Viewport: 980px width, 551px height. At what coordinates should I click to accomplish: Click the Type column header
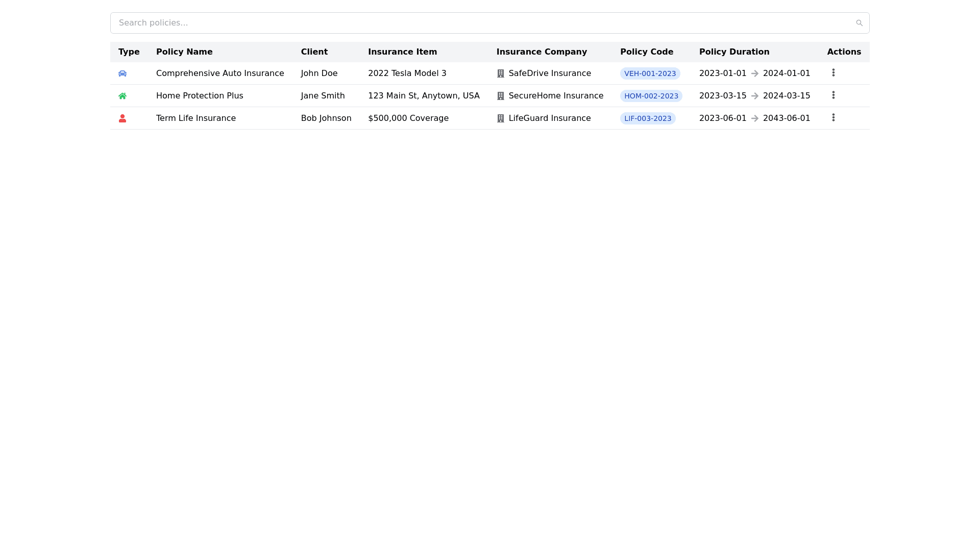coord(129,52)
